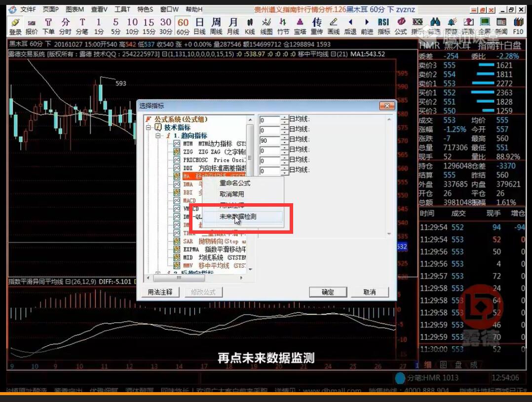Select the 1分 one-minute period icon
Screen dimensions: 532x402
[x=99, y=26]
